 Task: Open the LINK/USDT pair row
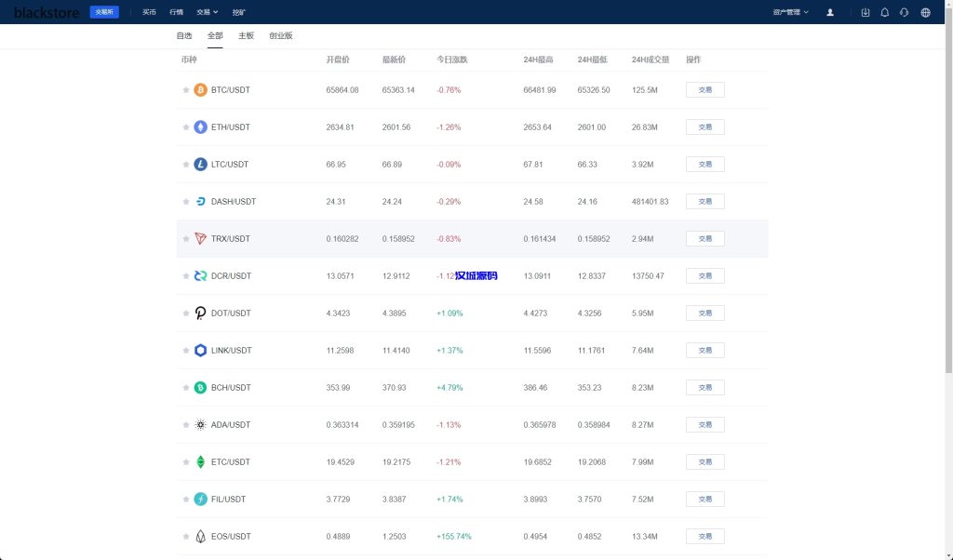click(x=231, y=351)
